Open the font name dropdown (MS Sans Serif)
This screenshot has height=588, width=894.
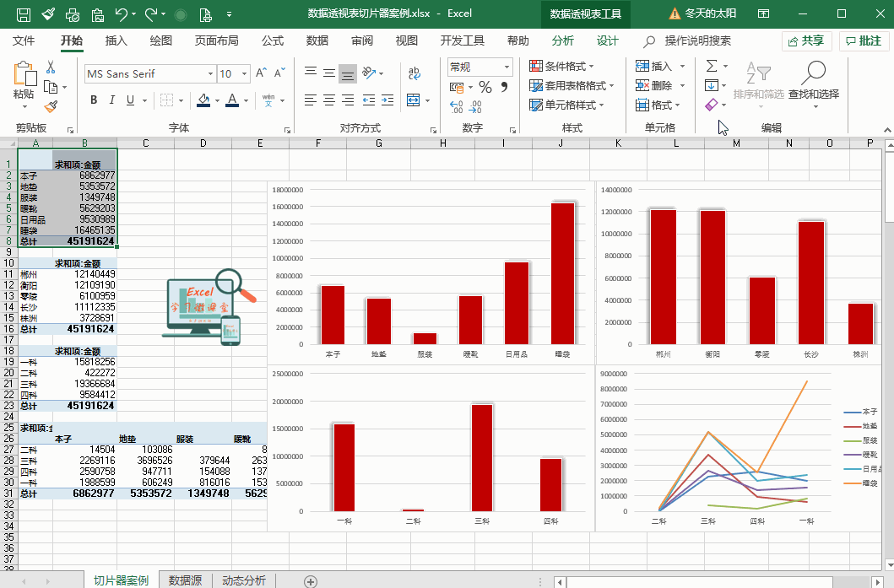[210, 73]
